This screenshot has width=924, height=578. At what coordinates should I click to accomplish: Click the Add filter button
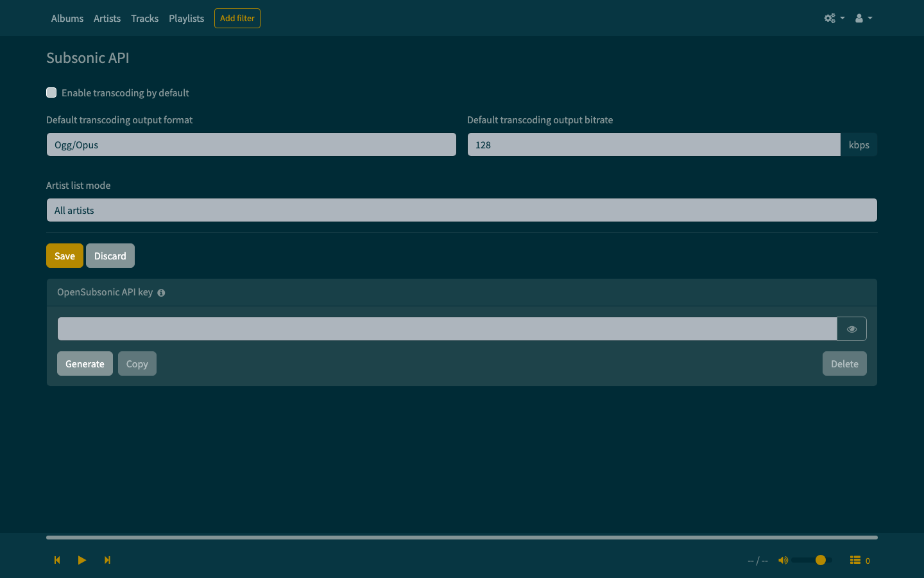237,18
